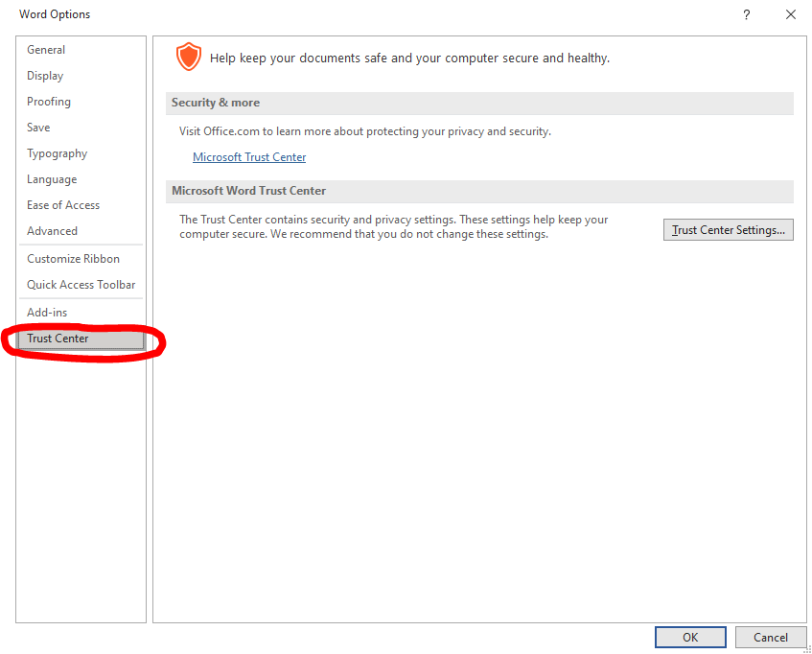Viewport: 812px width, 654px height.
Task: Click the Help question mark icon
Action: [746, 14]
